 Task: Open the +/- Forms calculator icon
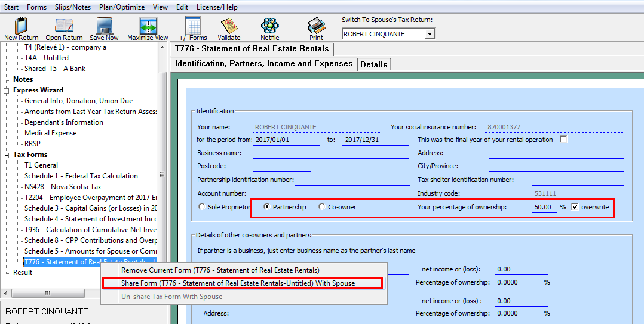pyautogui.click(x=192, y=26)
